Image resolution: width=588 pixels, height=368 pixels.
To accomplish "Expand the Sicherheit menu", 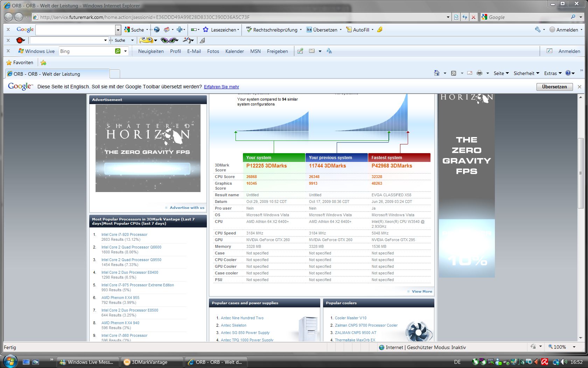I will coord(526,73).
